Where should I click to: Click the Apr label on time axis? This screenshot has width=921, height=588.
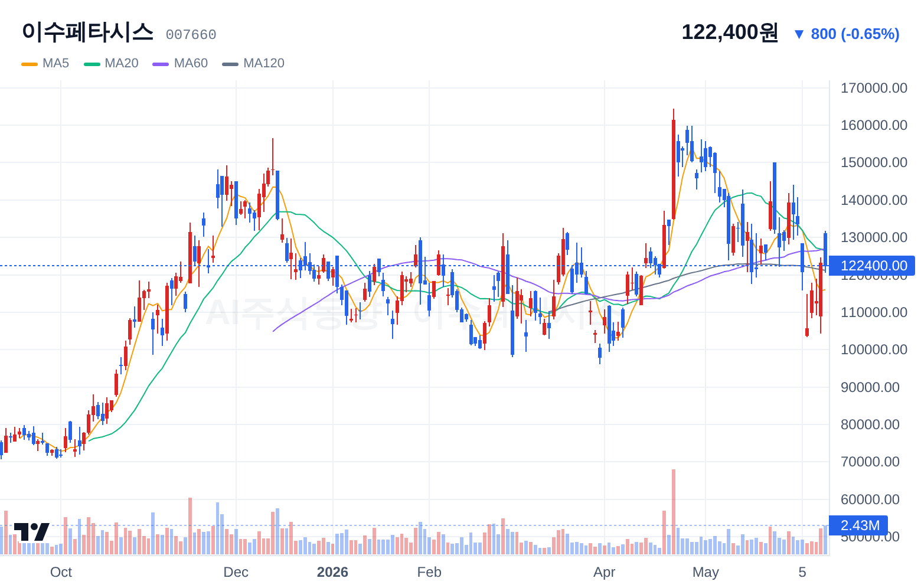click(x=605, y=572)
